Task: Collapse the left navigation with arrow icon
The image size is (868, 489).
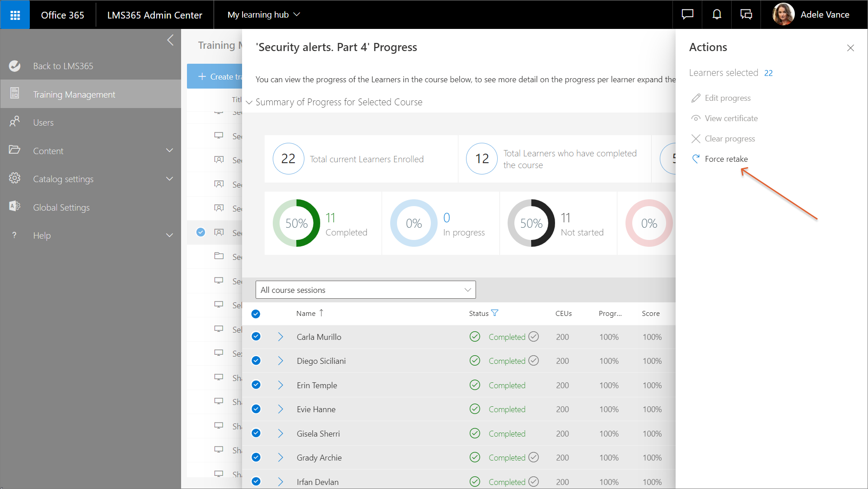Action: [170, 40]
